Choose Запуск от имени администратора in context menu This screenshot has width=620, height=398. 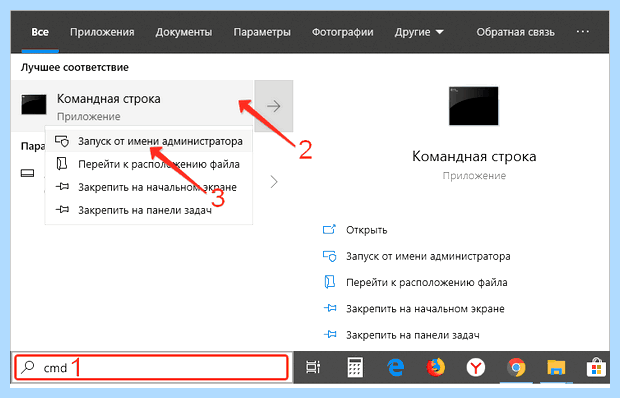click(149, 141)
